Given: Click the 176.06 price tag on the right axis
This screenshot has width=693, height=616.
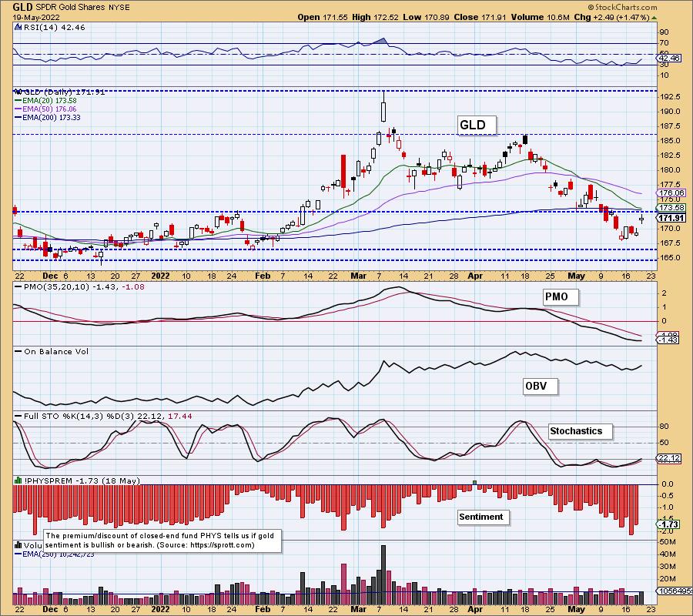Looking at the screenshot, I should point(671,193).
